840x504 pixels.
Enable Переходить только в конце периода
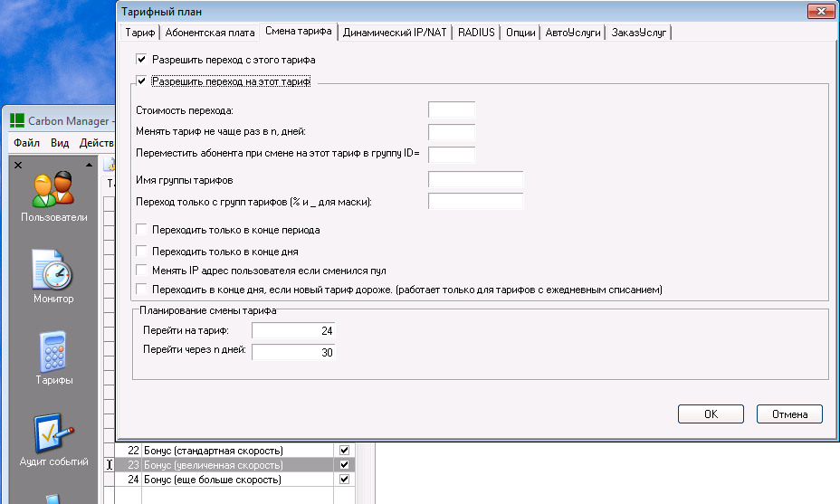[x=141, y=230]
